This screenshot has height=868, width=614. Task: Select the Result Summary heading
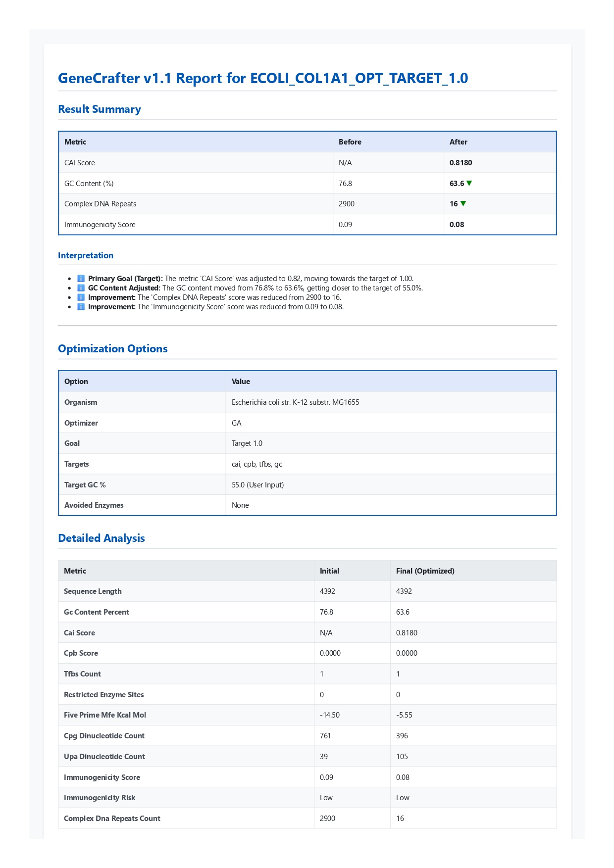click(x=100, y=109)
